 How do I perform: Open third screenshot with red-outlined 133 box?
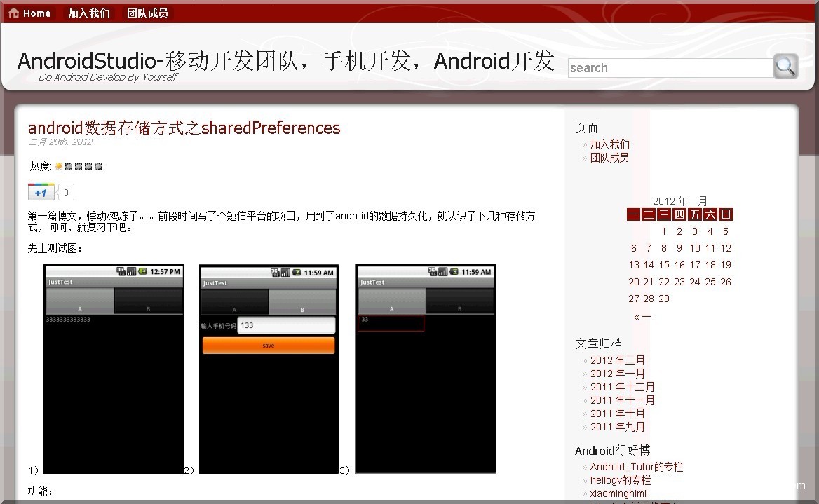pos(426,369)
